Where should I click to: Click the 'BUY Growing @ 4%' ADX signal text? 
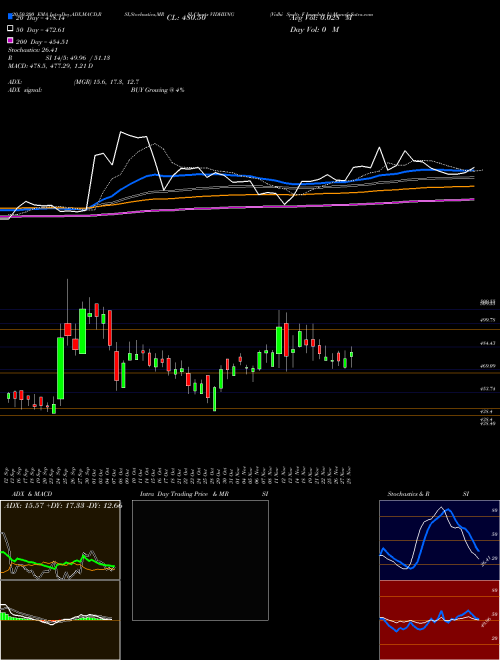[x=157, y=90]
